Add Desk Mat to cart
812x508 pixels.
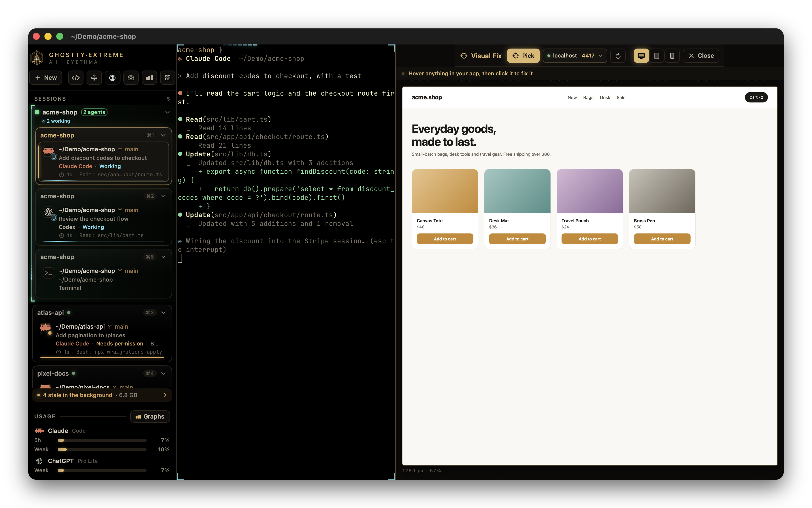[517, 239]
